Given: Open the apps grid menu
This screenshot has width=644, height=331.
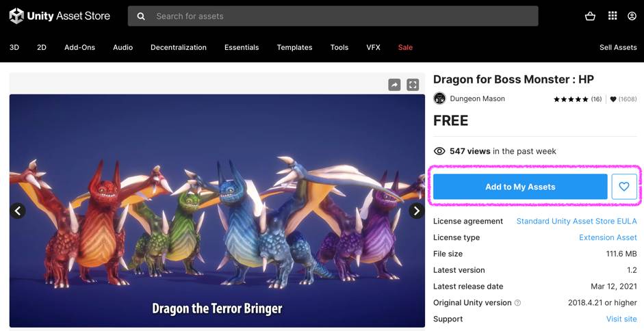Looking at the screenshot, I should (613, 16).
